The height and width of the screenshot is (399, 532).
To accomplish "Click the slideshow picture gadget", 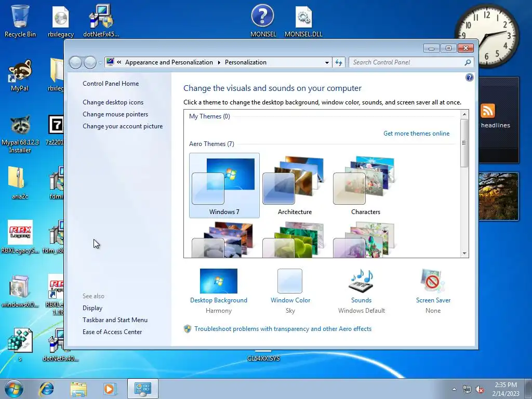I will [498, 196].
